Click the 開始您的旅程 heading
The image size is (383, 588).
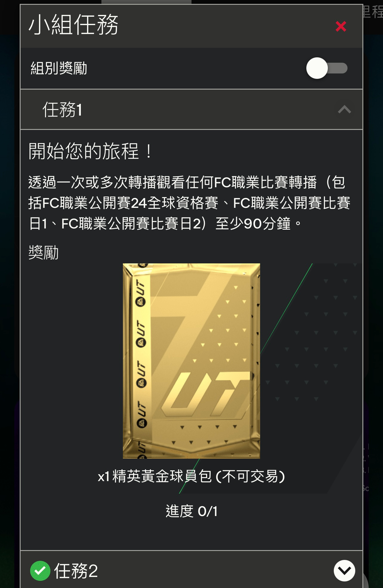point(90,151)
